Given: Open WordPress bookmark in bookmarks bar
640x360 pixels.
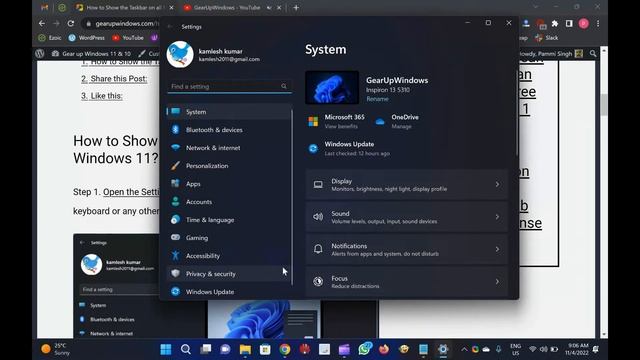Looking at the screenshot, I should pos(87,38).
